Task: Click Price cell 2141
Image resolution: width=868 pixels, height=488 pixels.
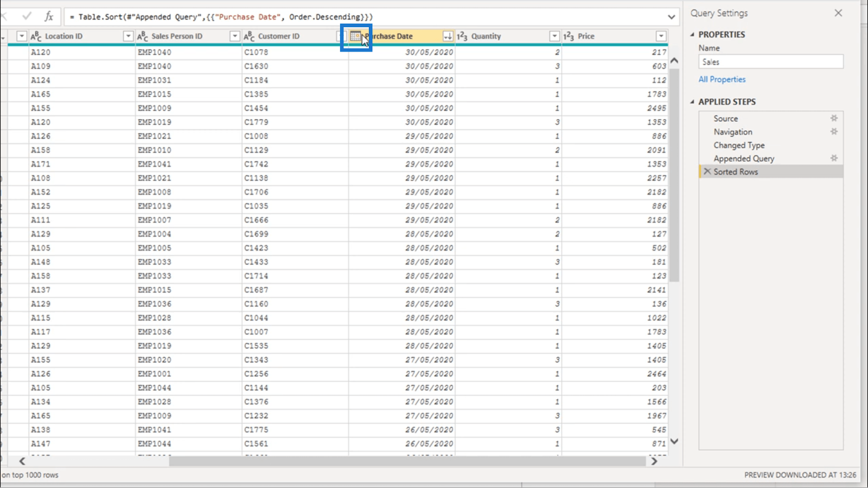Action: coord(615,290)
